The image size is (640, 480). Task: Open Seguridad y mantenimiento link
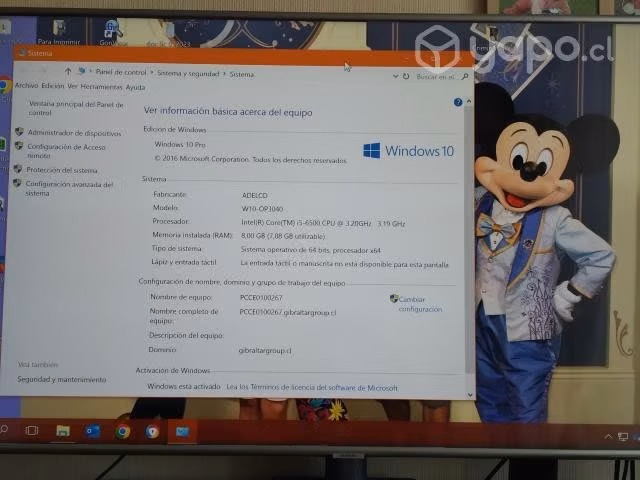[62, 380]
